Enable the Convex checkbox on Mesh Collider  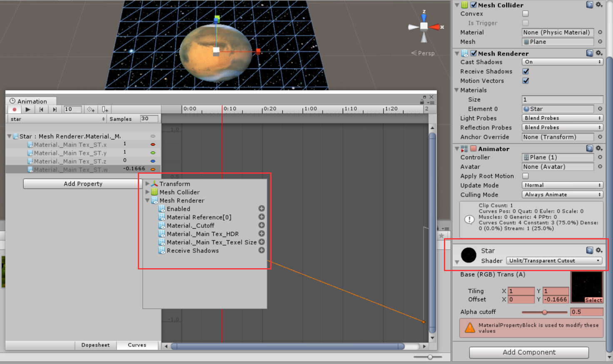pyautogui.click(x=525, y=13)
